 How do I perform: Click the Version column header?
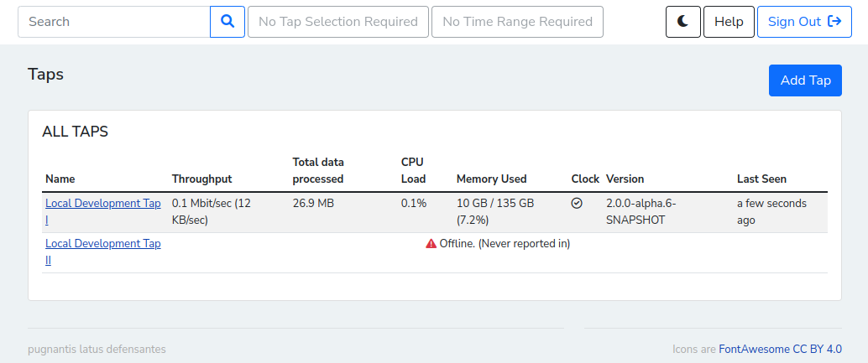(625, 179)
